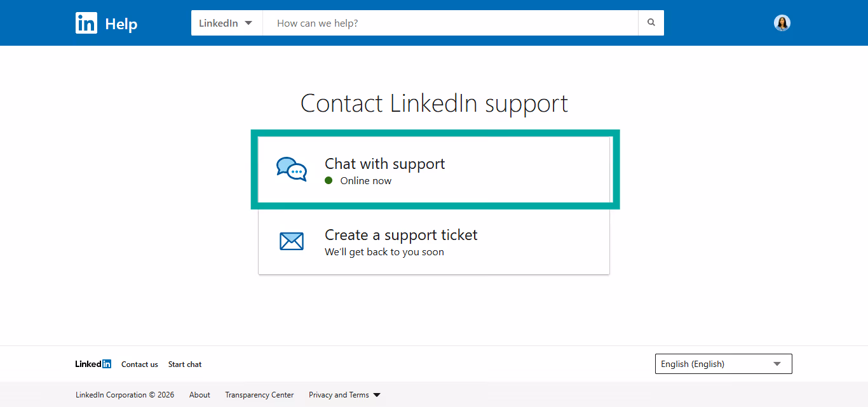Click the 'Contact LinkedIn support' heading
Screen dimensions: 868x407
tap(434, 103)
